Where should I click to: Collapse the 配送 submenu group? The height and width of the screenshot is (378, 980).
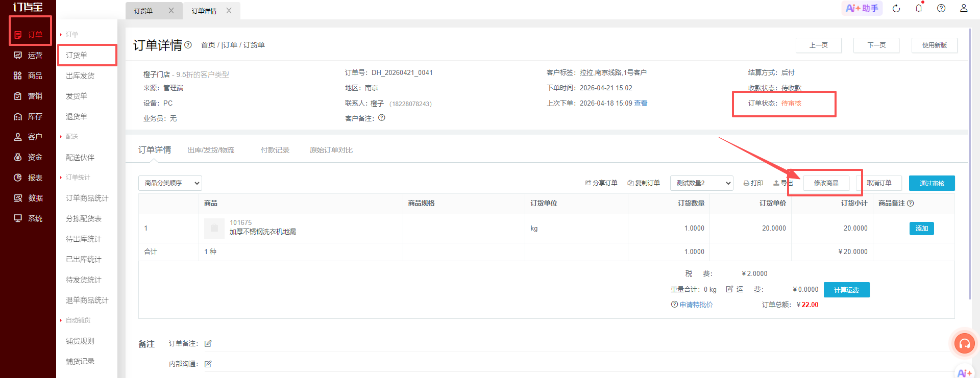click(69, 137)
